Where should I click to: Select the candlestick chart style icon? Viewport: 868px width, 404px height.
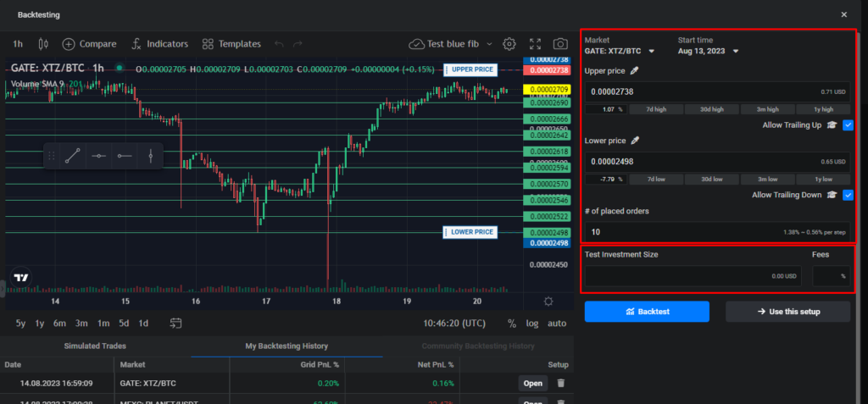tap(42, 43)
